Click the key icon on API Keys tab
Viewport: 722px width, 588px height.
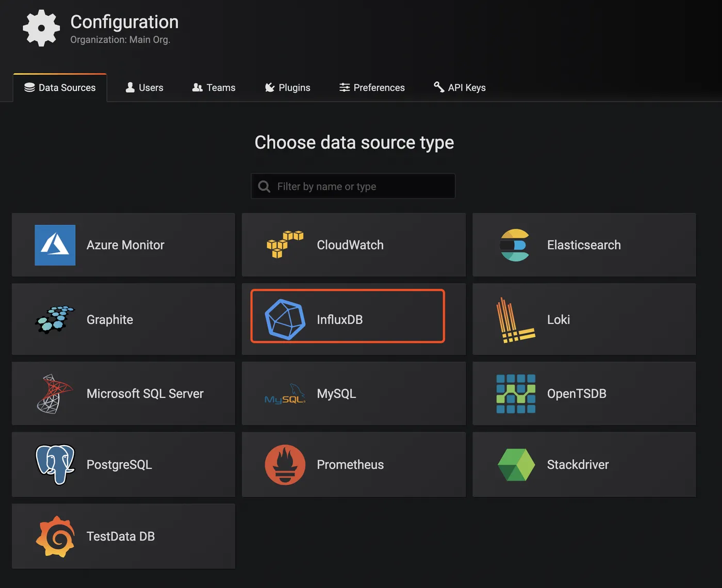[x=439, y=87]
